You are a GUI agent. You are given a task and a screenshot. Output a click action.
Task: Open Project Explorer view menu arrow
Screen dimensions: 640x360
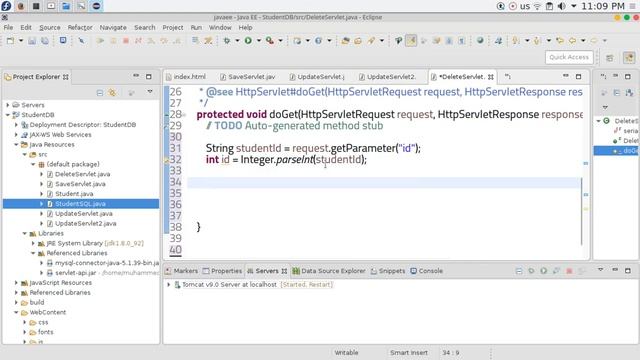point(150,92)
